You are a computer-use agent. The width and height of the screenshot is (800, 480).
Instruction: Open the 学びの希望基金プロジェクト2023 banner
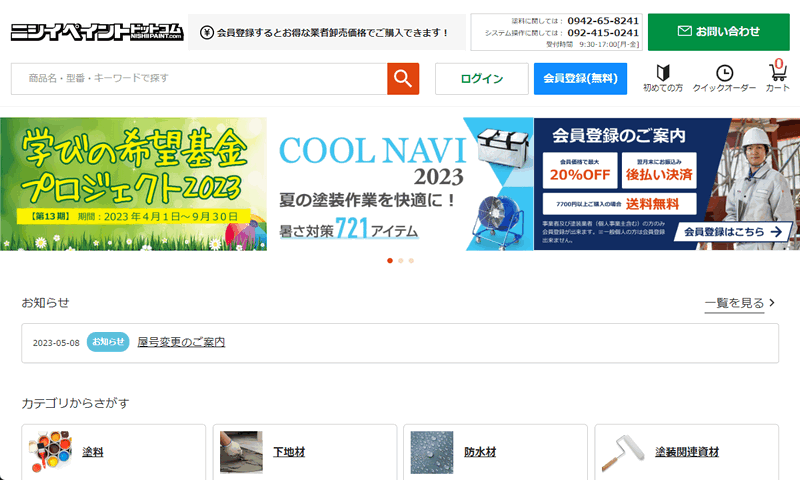tap(133, 184)
